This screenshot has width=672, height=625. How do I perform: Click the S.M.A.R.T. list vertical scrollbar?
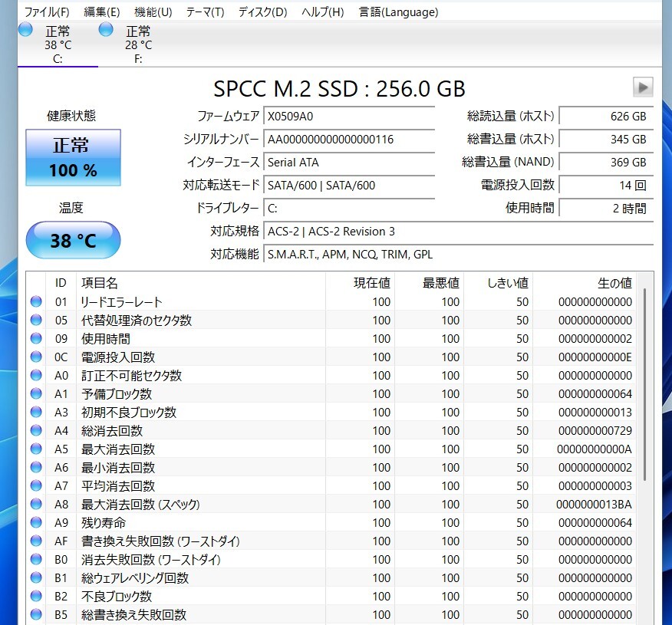pos(644,384)
